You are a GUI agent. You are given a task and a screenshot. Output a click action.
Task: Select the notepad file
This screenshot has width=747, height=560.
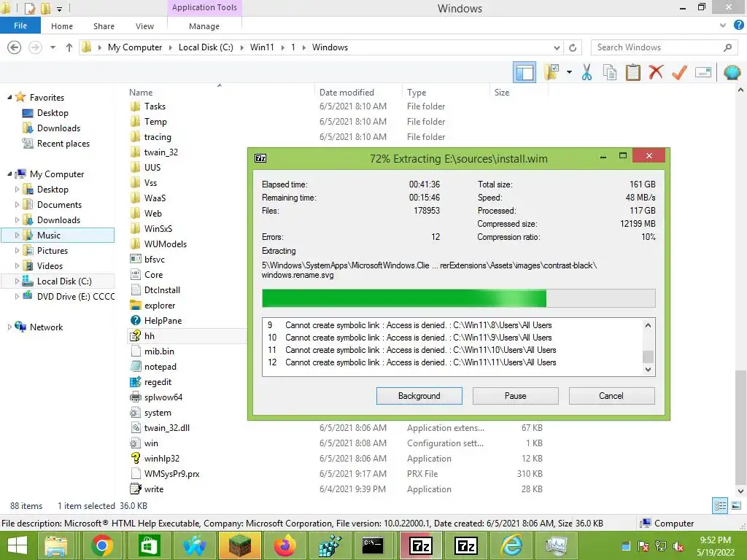(160, 367)
